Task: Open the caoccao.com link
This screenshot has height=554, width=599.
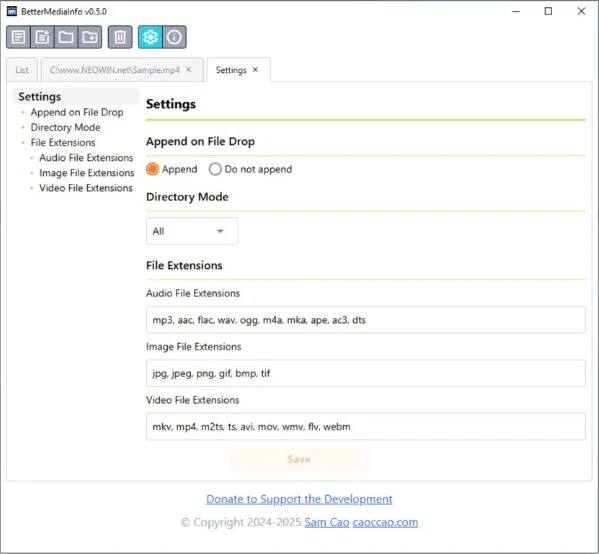Action: pos(385,522)
